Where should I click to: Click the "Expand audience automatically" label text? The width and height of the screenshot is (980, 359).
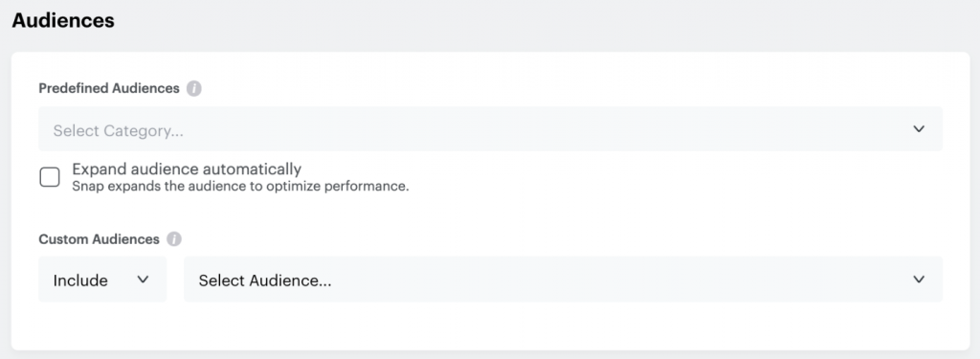(x=187, y=168)
